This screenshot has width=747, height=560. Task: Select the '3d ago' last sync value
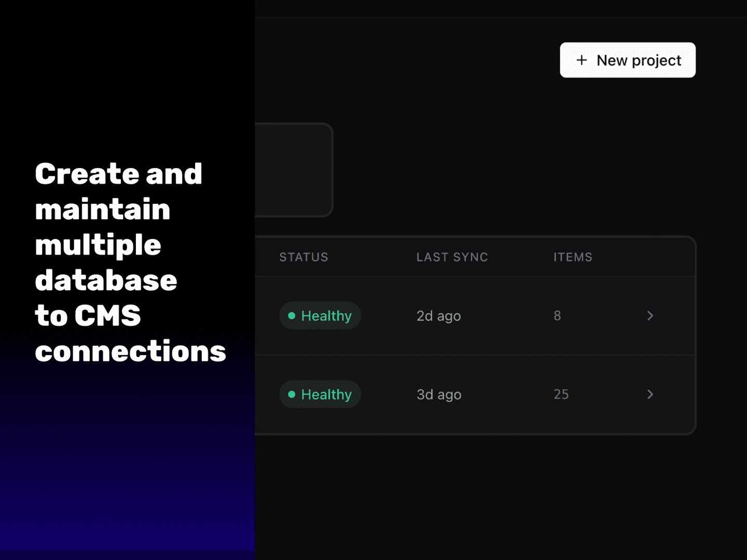click(x=439, y=395)
